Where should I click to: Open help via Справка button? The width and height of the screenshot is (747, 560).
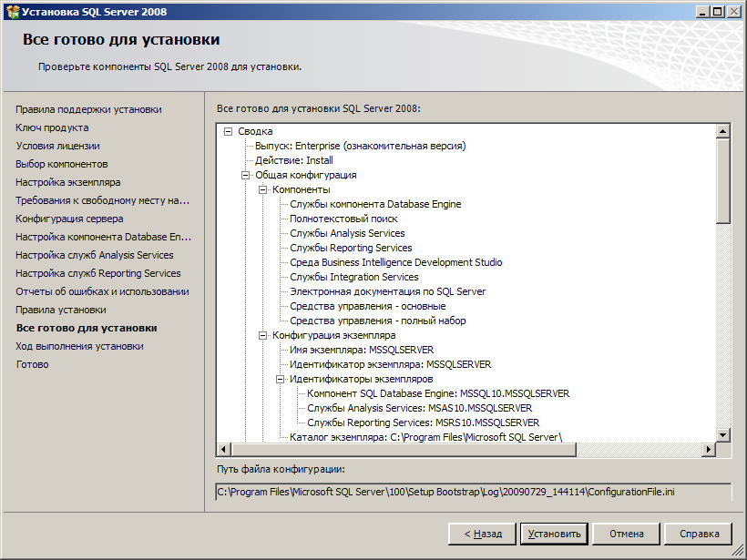[699, 534]
